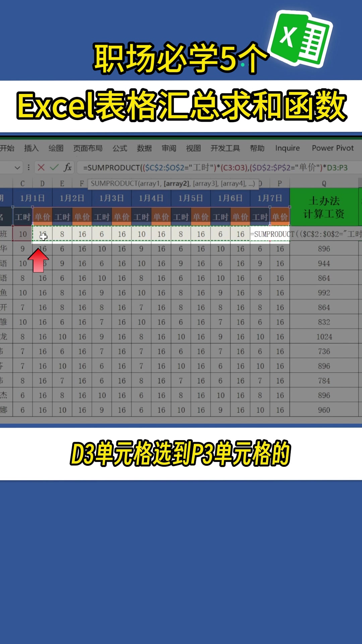This screenshot has height=644, width=362.
Task: Select column E header
Action: (x=62, y=183)
